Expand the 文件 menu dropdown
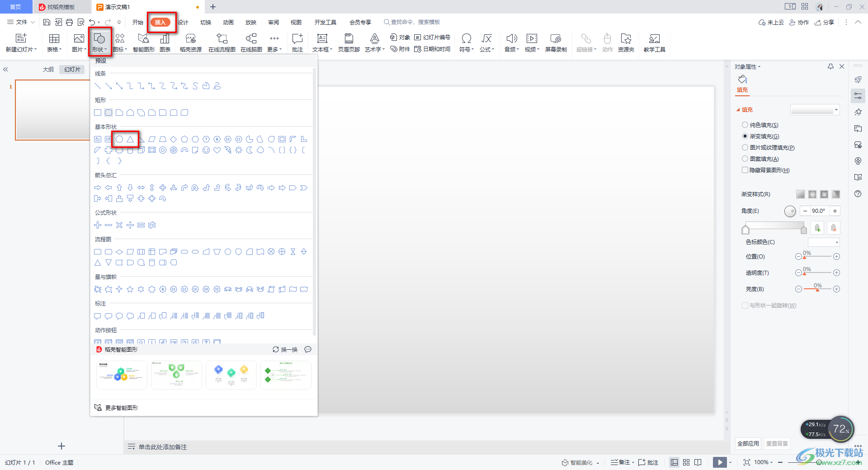 tap(21, 22)
